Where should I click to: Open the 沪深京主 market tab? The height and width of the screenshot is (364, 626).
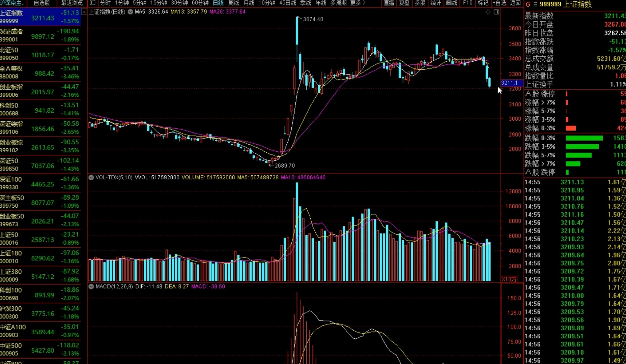pyautogui.click(x=12, y=3)
